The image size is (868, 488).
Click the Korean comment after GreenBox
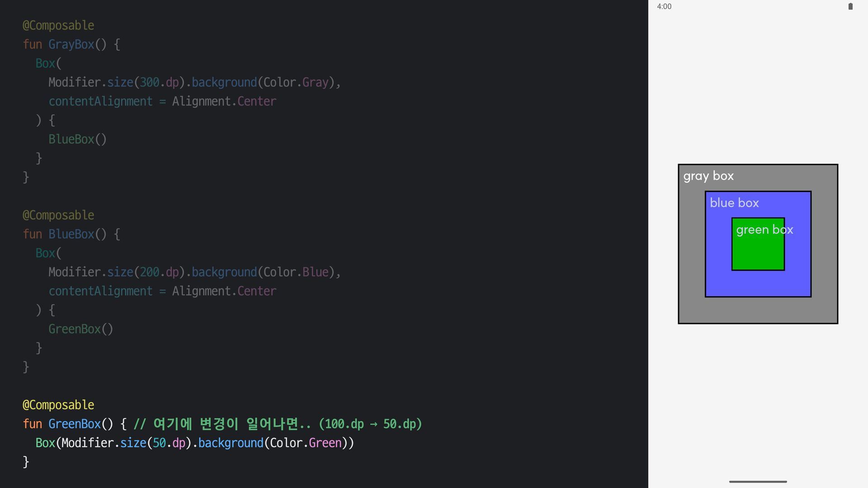click(x=277, y=424)
